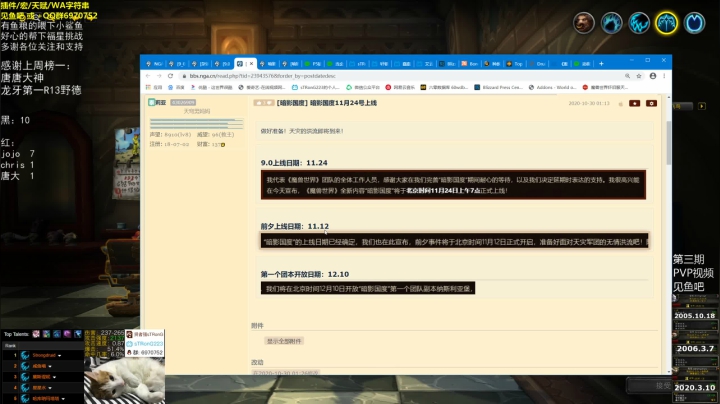Click the blue paw ability icon
This screenshot has height=404, width=720.
pos(611,22)
